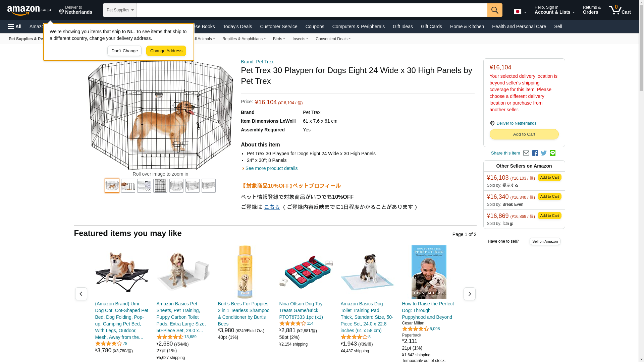Click See more product details link

(x=271, y=168)
